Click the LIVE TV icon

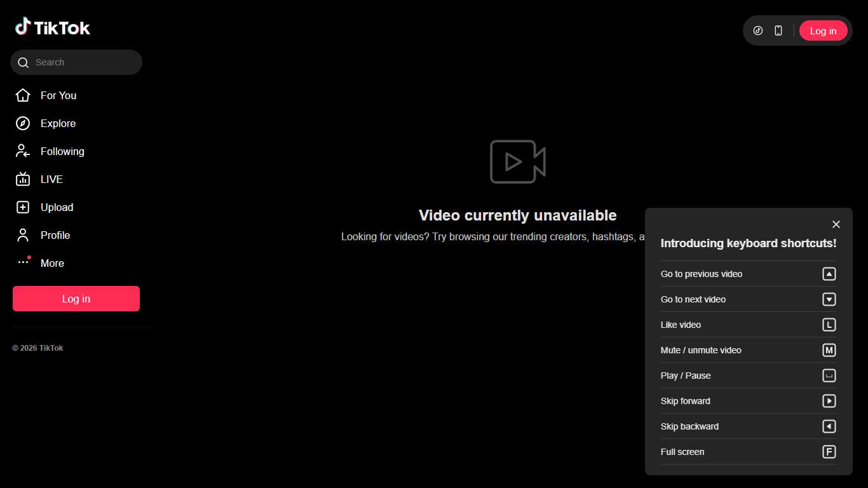23,179
